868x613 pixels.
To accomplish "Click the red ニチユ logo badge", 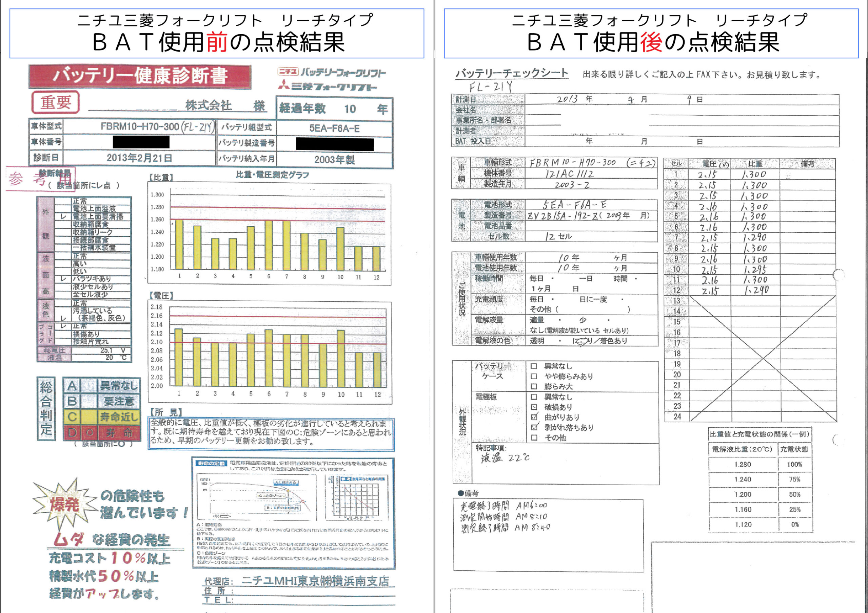I will pos(289,71).
